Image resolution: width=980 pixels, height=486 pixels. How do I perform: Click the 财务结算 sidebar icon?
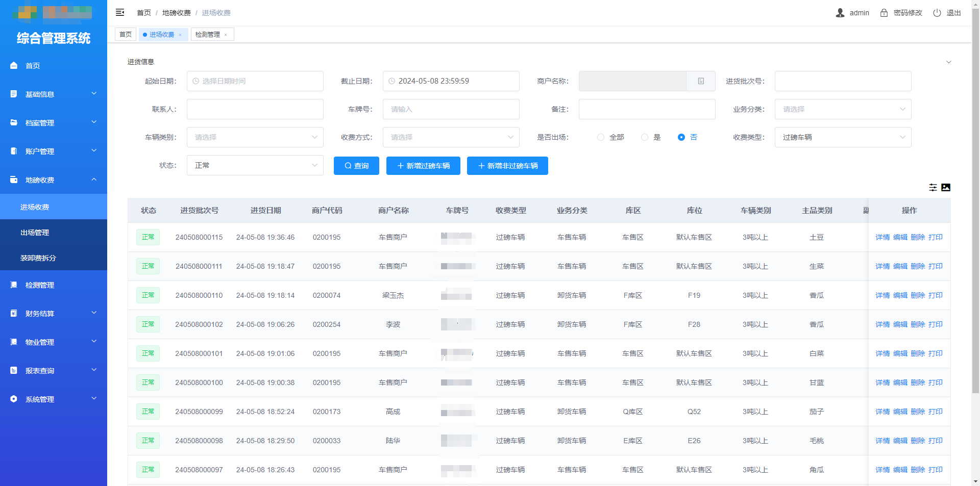[14, 314]
